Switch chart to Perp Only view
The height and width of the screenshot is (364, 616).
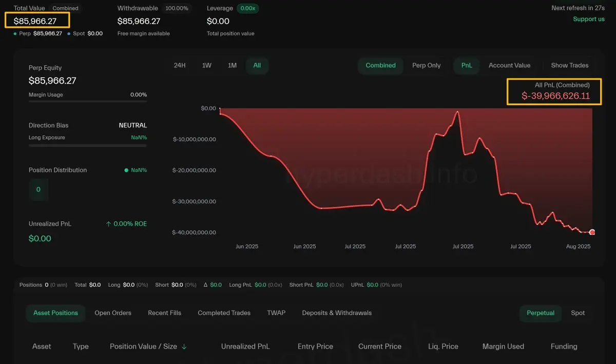click(427, 65)
